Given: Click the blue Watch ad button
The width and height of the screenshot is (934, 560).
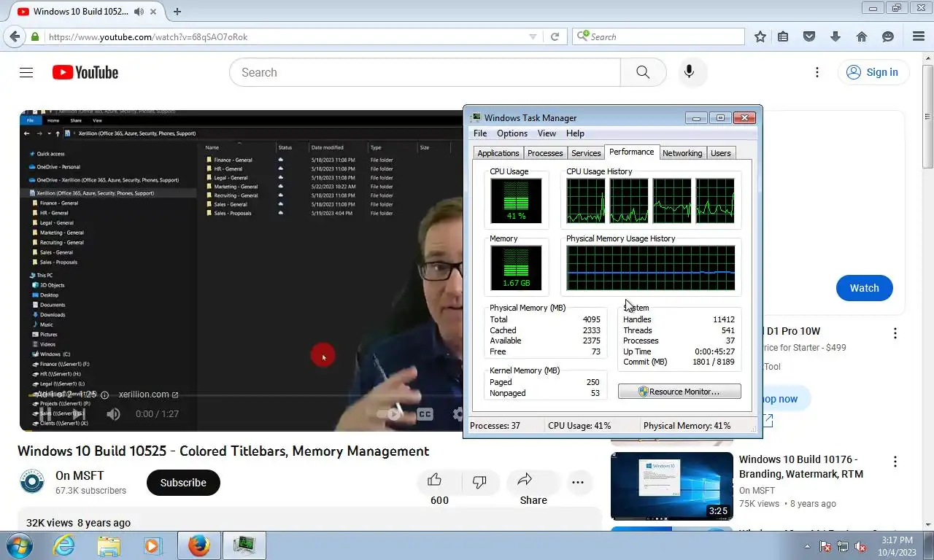Looking at the screenshot, I should [865, 288].
